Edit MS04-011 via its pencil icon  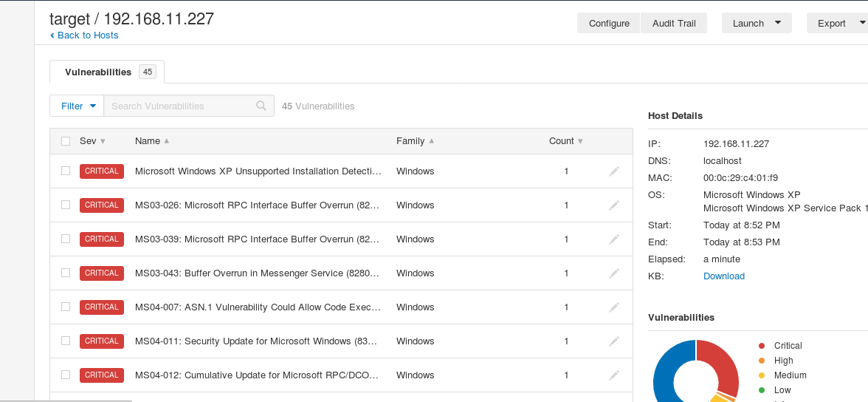(x=614, y=341)
